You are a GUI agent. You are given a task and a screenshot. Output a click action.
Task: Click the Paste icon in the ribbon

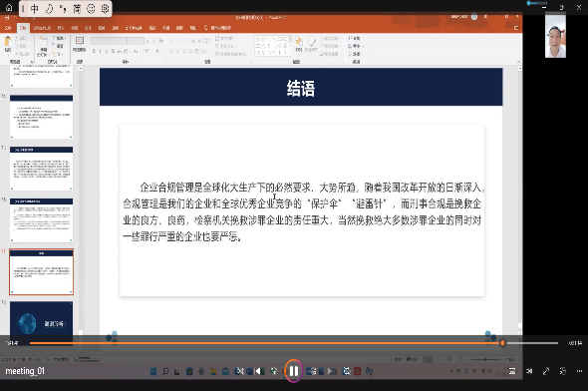pos(8,44)
